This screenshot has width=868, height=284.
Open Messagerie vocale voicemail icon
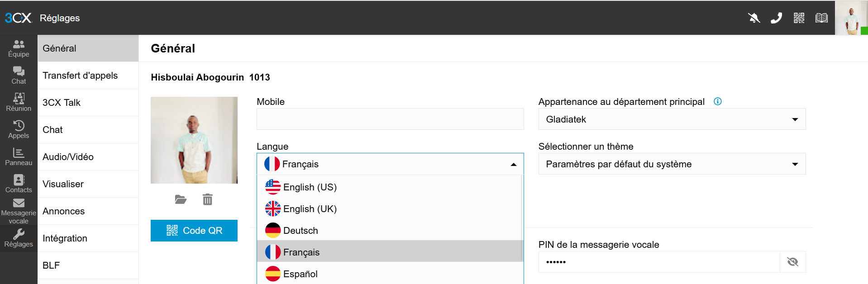click(19, 211)
